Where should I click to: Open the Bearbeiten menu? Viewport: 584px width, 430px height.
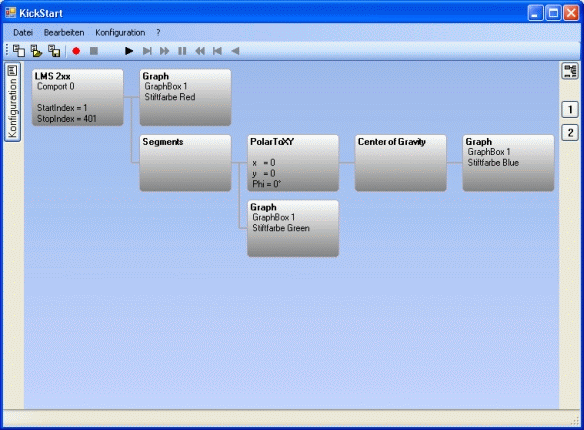click(x=64, y=33)
